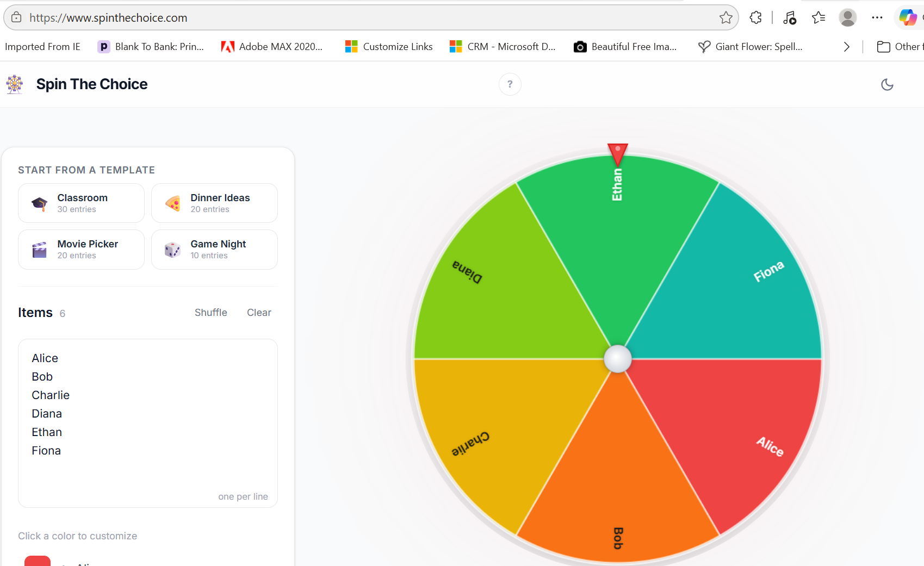Clear all items from the list
924x566 pixels.
click(259, 313)
